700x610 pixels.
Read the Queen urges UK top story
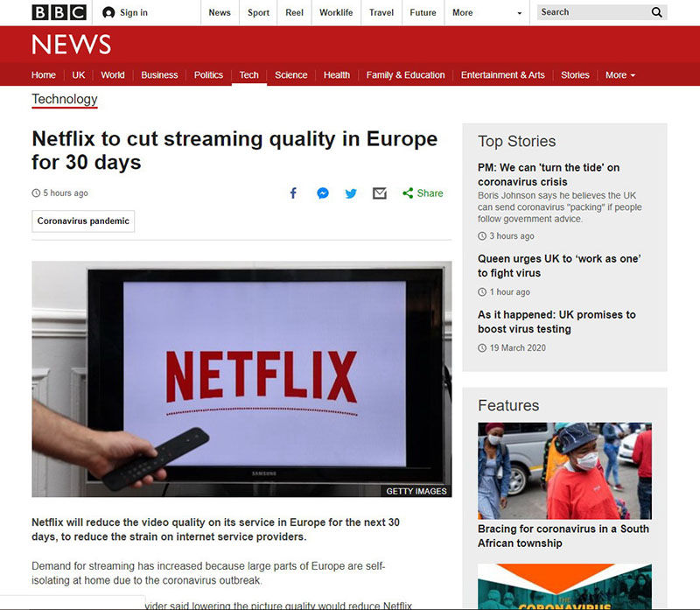(559, 265)
